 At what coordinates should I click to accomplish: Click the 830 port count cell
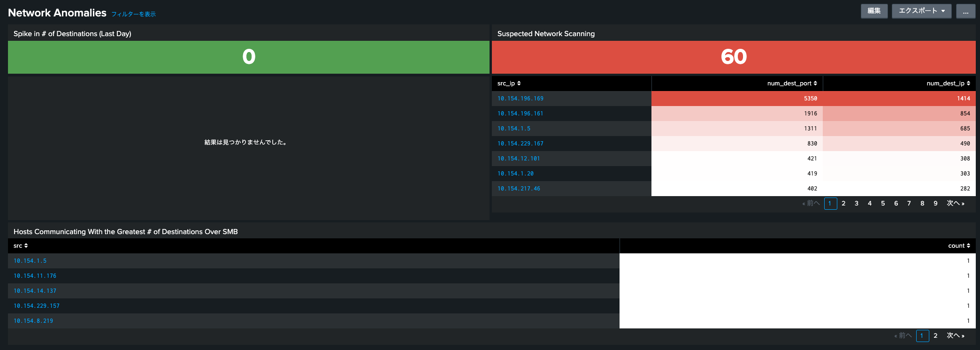pos(737,144)
